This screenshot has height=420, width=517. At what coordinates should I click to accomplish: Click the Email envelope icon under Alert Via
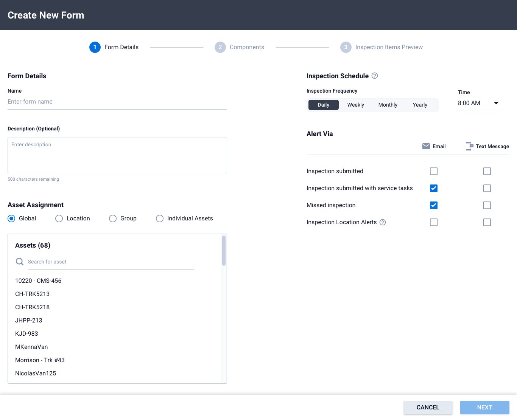(x=426, y=146)
